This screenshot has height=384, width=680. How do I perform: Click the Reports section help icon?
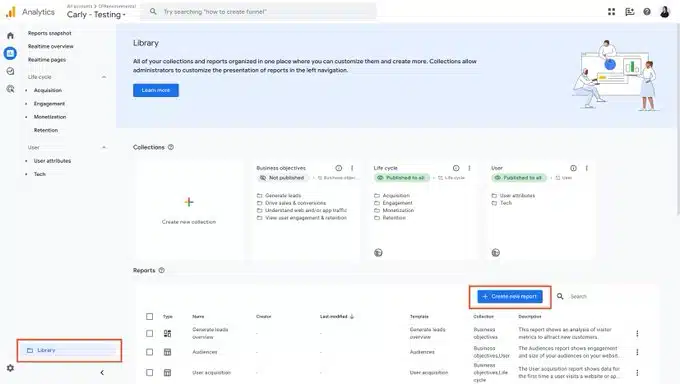pyautogui.click(x=161, y=270)
